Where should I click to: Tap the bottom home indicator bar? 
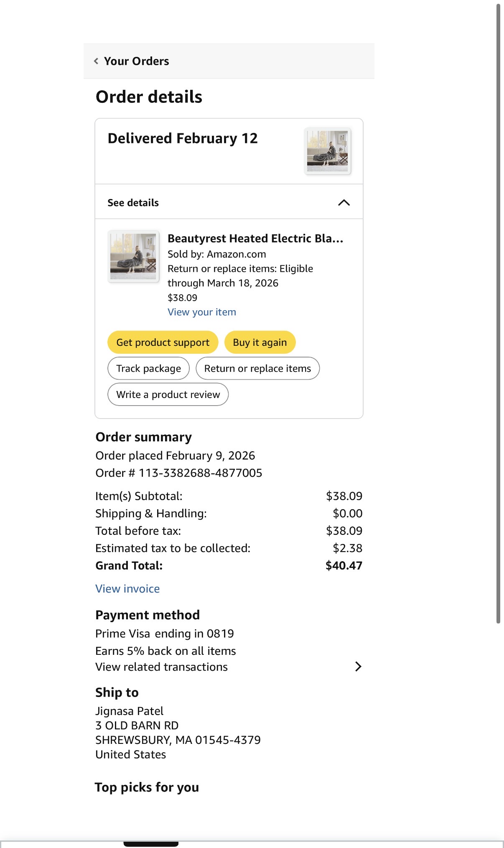[x=151, y=844]
